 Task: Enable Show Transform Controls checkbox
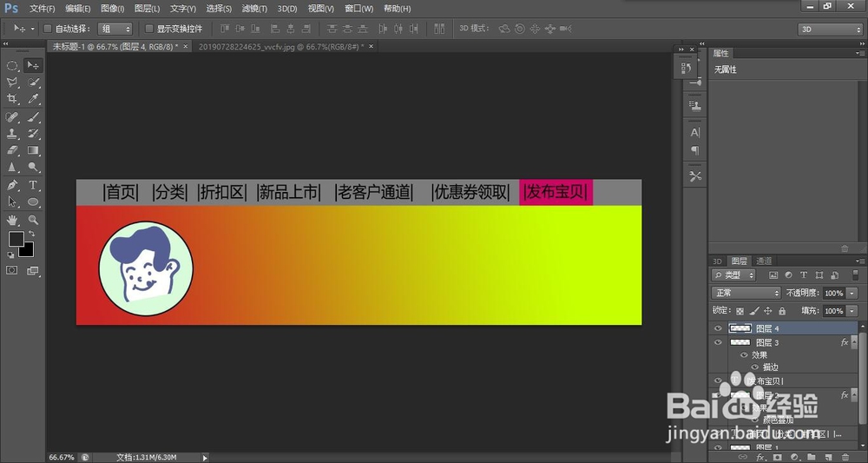click(149, 29)
